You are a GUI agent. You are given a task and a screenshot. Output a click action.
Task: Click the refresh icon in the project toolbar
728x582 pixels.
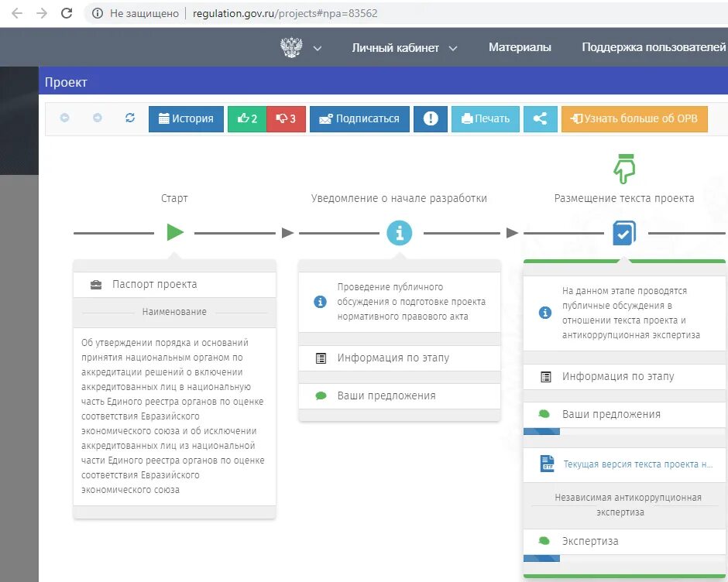pyautogui.click(x=130, y=118)
